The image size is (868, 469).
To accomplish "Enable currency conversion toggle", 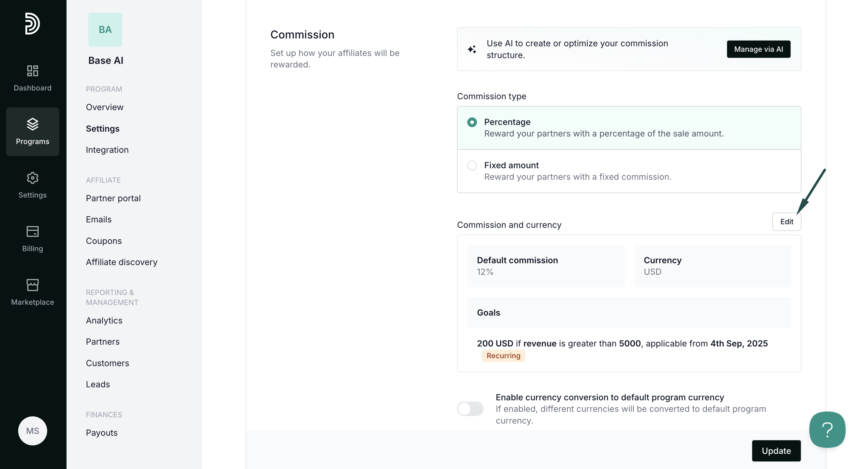I will tap(470, 409).
